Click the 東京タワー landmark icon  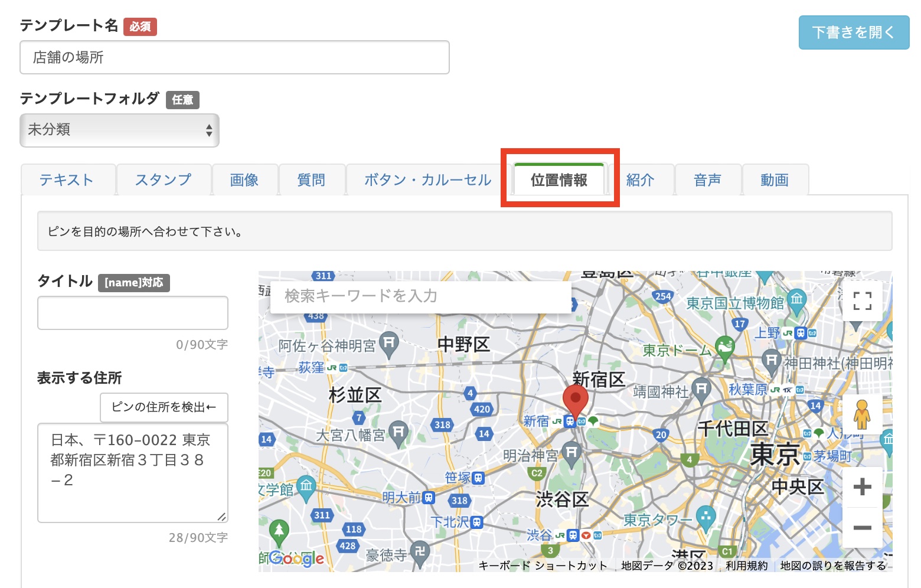[706, 517]
